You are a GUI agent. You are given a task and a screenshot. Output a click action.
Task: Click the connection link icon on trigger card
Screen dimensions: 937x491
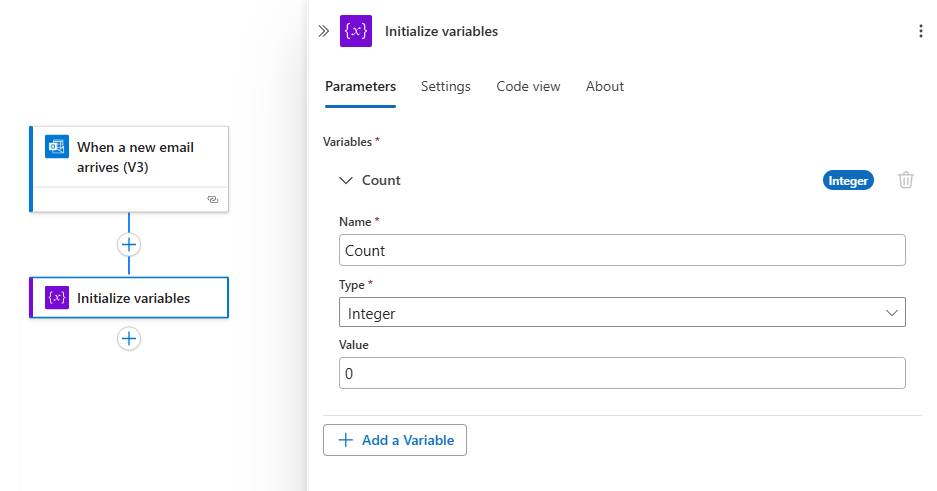[x=212, y=200]
